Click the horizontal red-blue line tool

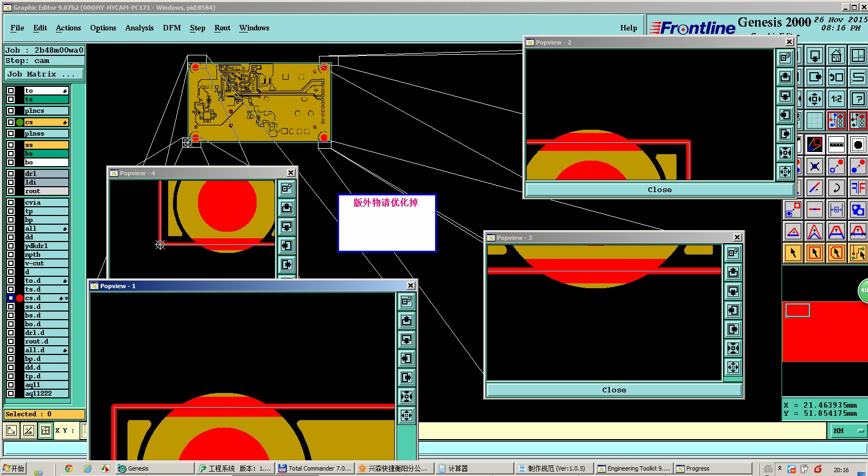tap(814, 210)
